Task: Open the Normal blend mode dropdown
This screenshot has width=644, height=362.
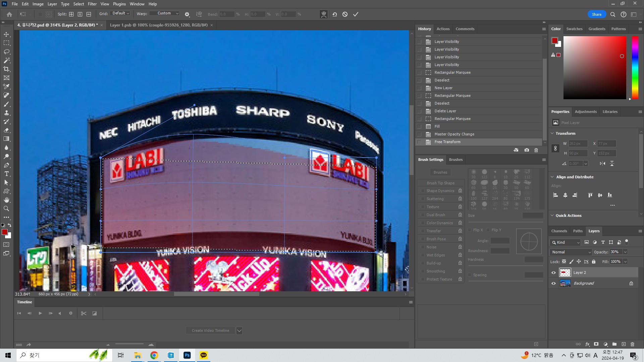Action: 571,252
